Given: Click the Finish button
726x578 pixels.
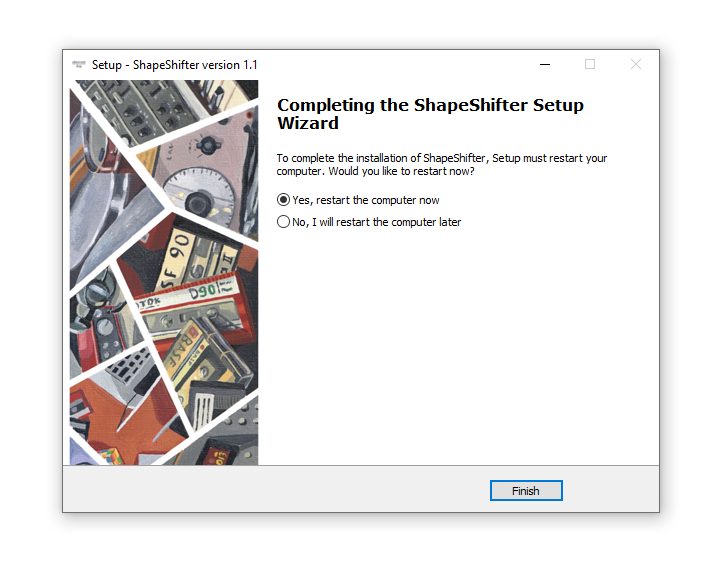Looking at the screenshot, I should tap(526, 490).
